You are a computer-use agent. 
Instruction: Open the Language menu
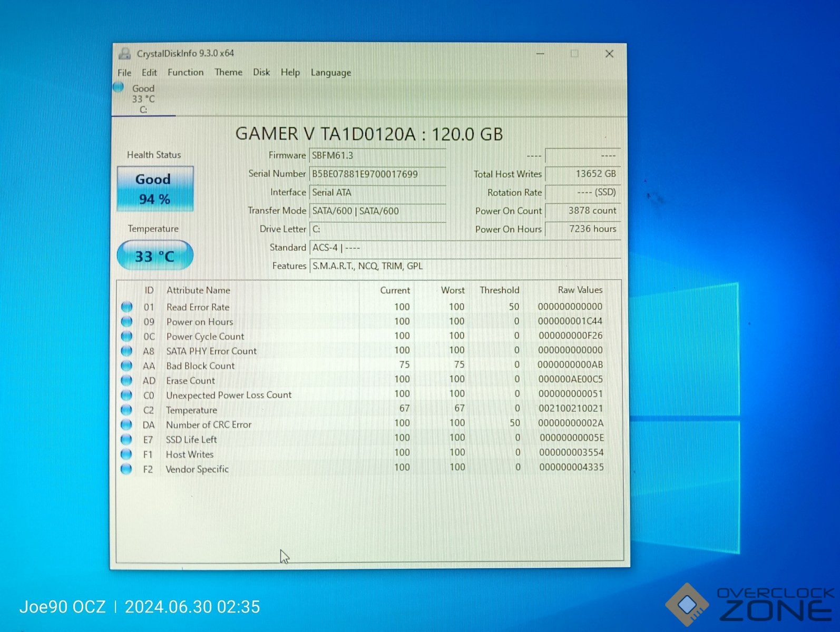click(330, 73)
